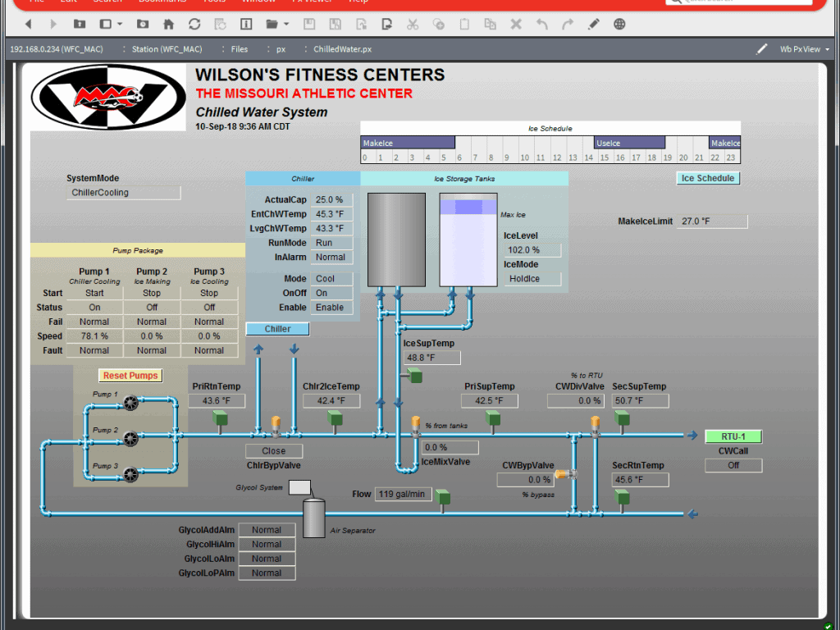The width and height of the screenshot is (840, 630).
Task: Click the CWCall Off value
Action: [x=733, y=466]
